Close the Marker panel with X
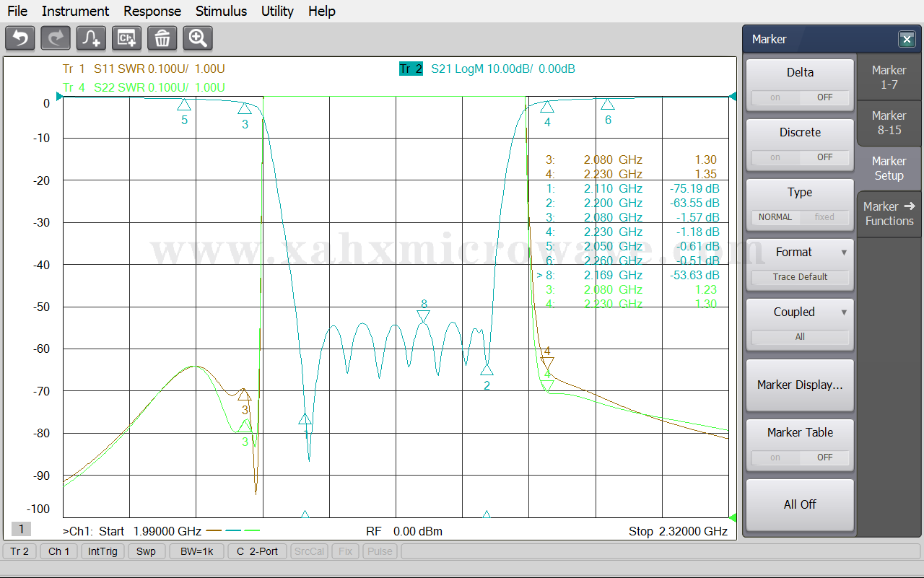924x578 pixels. (x=907, y=40)
